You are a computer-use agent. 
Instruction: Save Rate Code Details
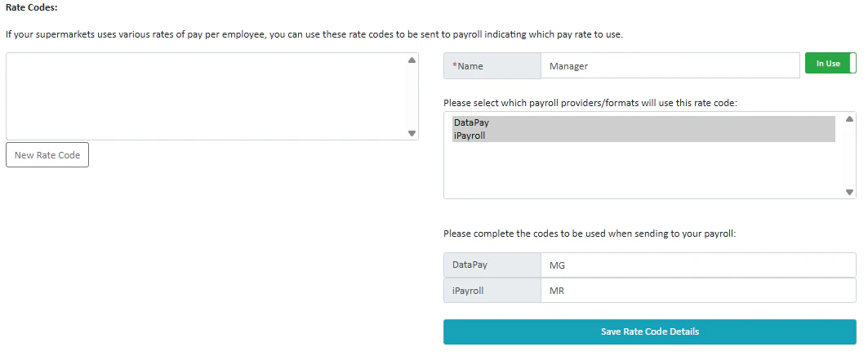pos(649,332)
